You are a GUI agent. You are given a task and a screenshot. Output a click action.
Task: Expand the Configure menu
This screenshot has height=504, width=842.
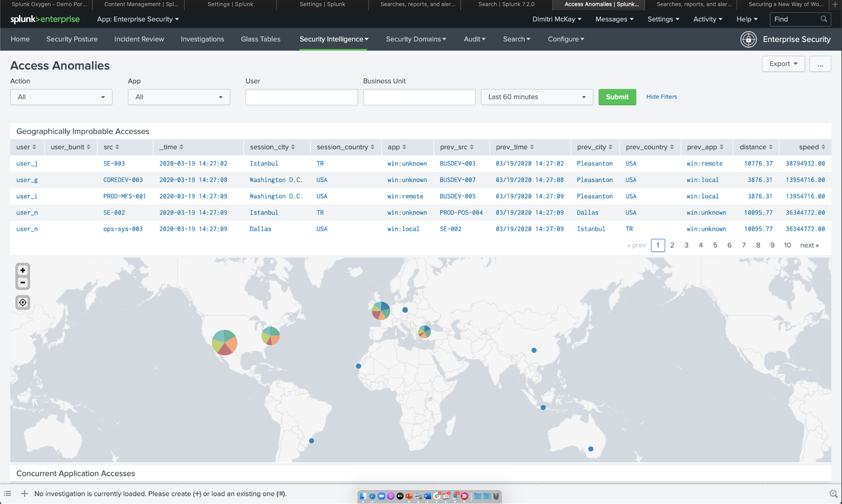coord(566,39)
